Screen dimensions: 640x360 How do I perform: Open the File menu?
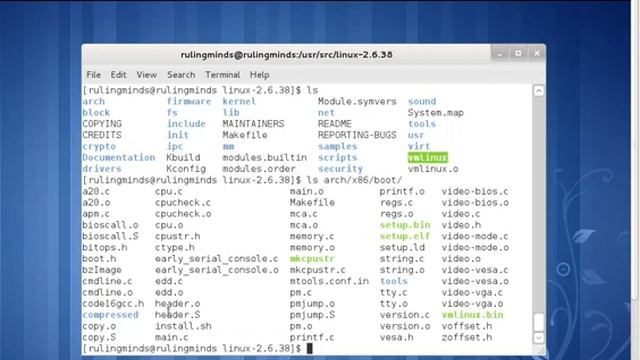(x=93, y=75)
